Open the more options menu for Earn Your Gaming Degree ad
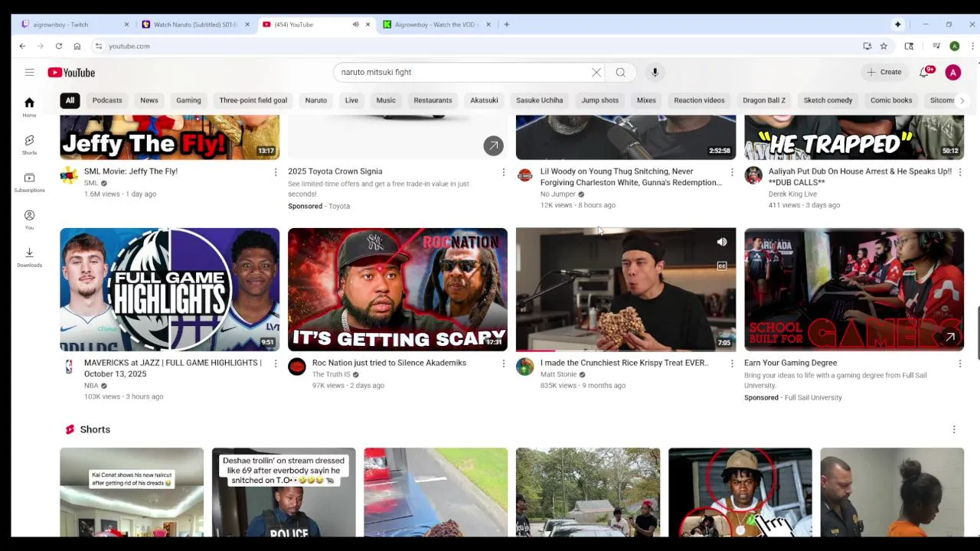Image resolution: width=980 pixels, height=551 pixels. click(x=960, y=364)
